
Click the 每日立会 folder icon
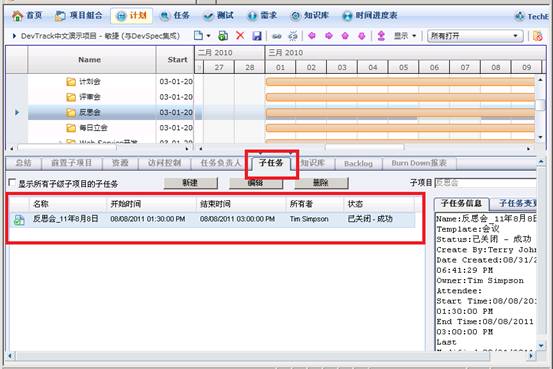[x=71, y=128]
